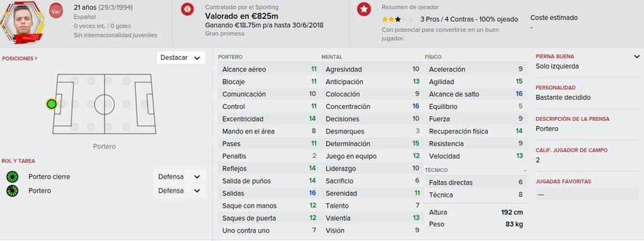
Task: Expand the Pierna buena panel chevron
Action: click(x=636, y=57)
